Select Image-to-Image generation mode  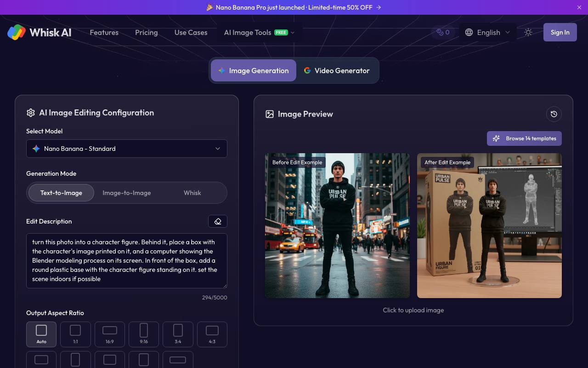coord(127,193)
